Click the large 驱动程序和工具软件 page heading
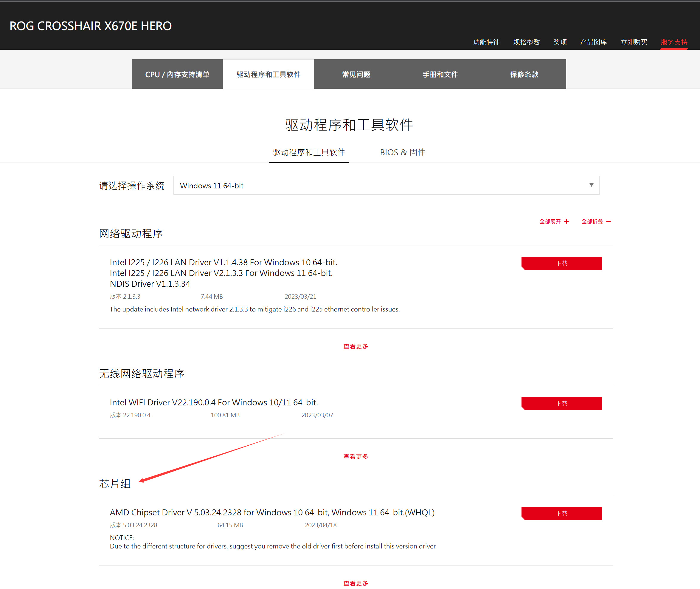This screenshot has width=700, height=589. pos(349,125)
